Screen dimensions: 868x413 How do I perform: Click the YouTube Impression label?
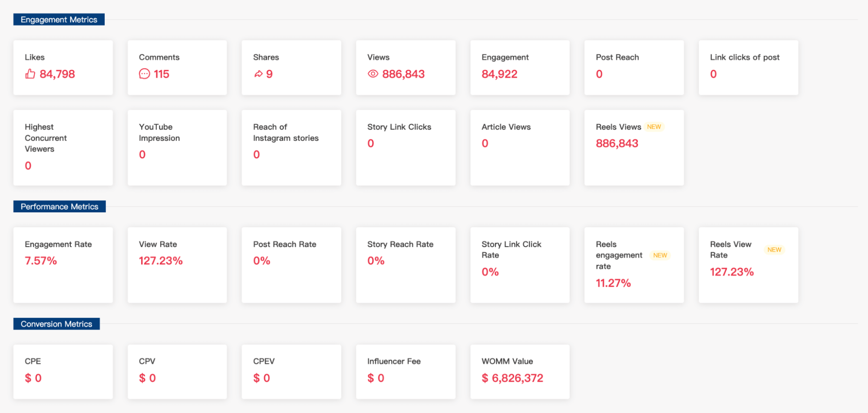[159, 132]
